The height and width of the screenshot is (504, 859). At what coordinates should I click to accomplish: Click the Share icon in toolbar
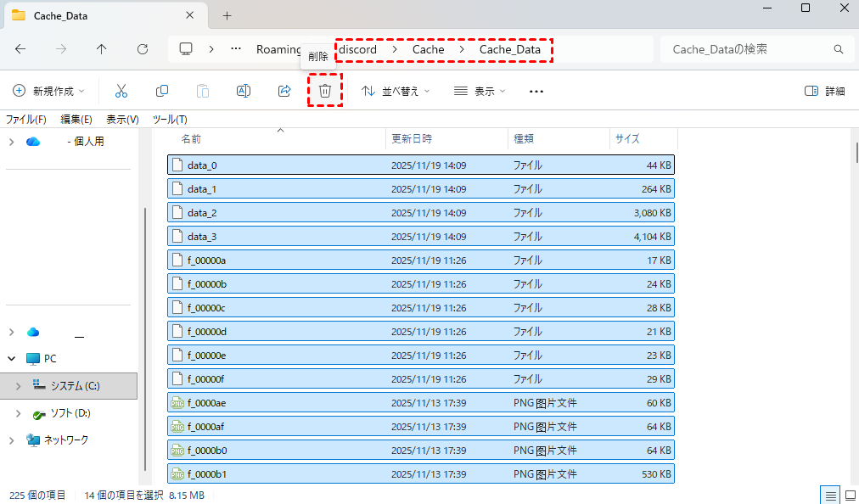(x=284, y=91)
